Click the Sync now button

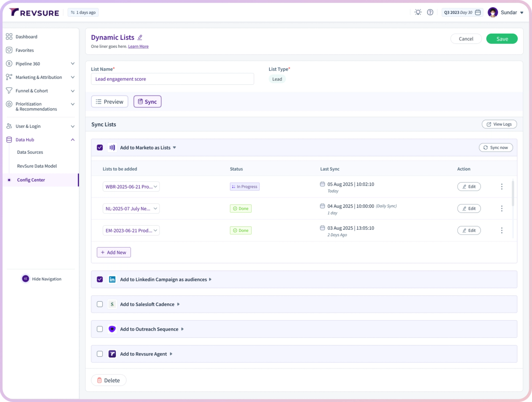click(x=496, y=148)
